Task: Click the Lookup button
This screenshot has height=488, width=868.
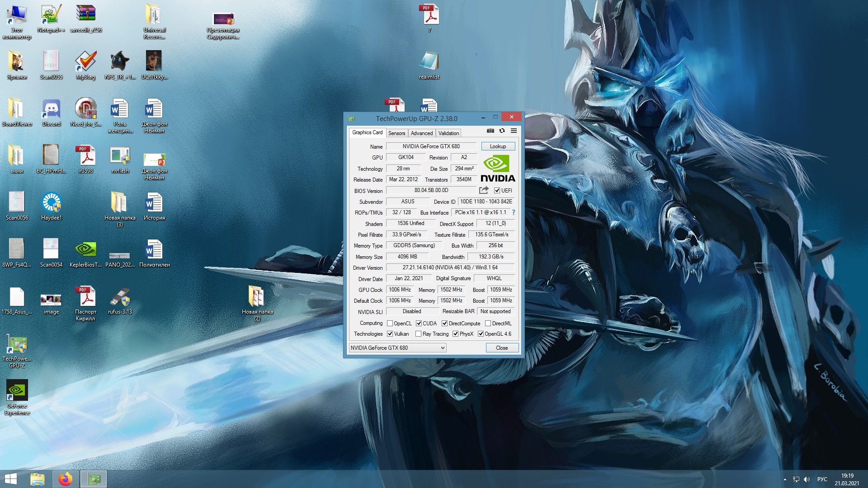Action: point(498,146)
